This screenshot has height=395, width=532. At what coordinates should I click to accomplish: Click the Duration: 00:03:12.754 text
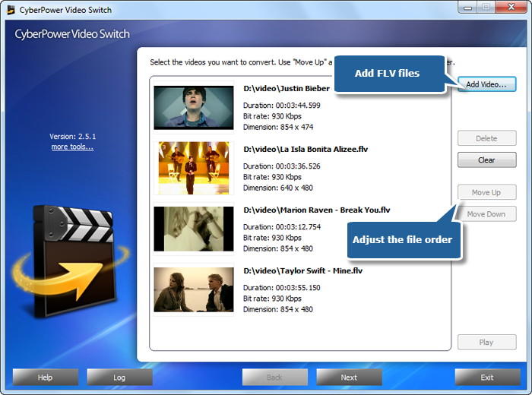click(282, 226)
